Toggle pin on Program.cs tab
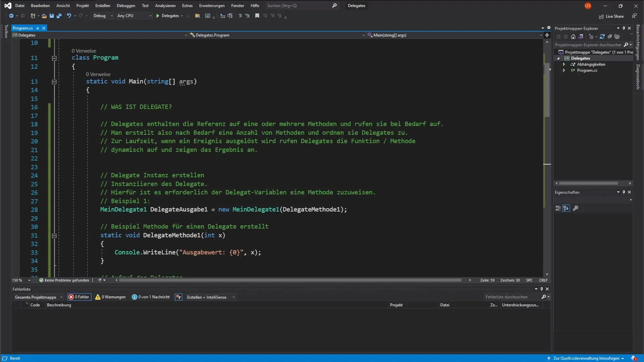 click(x=38, y=28)
